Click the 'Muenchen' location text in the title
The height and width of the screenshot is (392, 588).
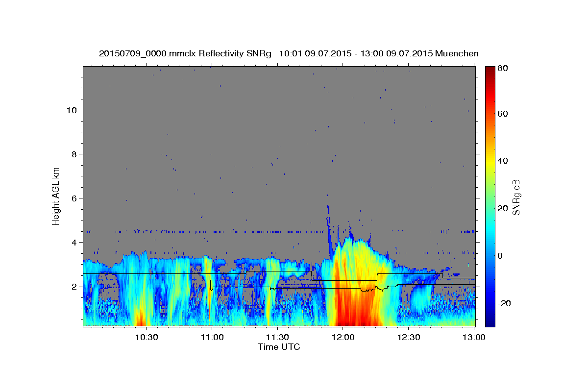coord(457,53)
